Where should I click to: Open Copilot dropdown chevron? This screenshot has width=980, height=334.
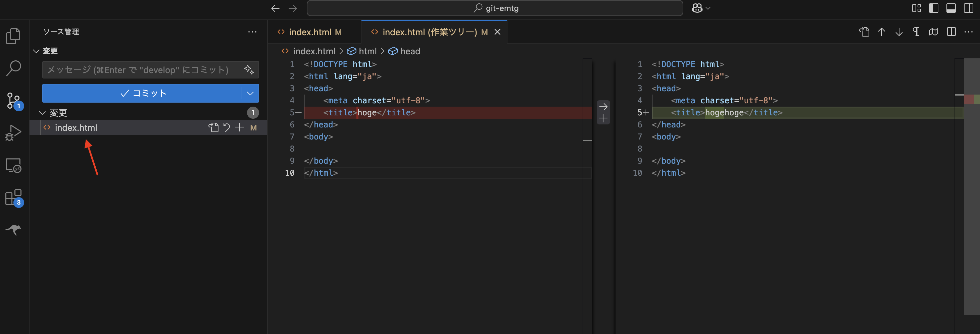tap(708, 8)
